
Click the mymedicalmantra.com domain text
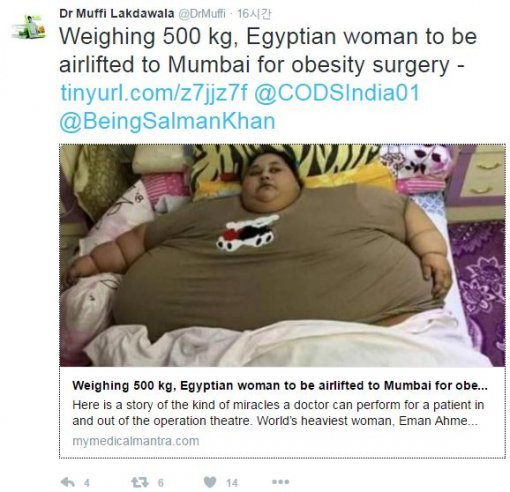pos(136,441)
